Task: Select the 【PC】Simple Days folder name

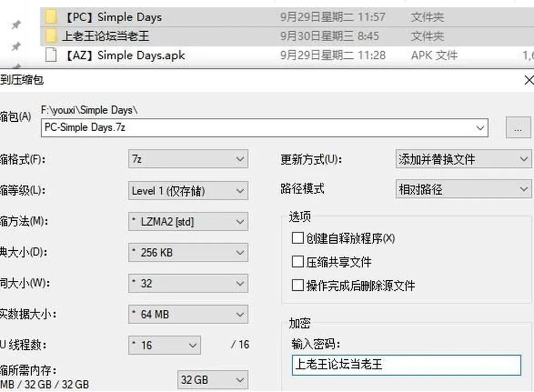Action: click(113, 17)
